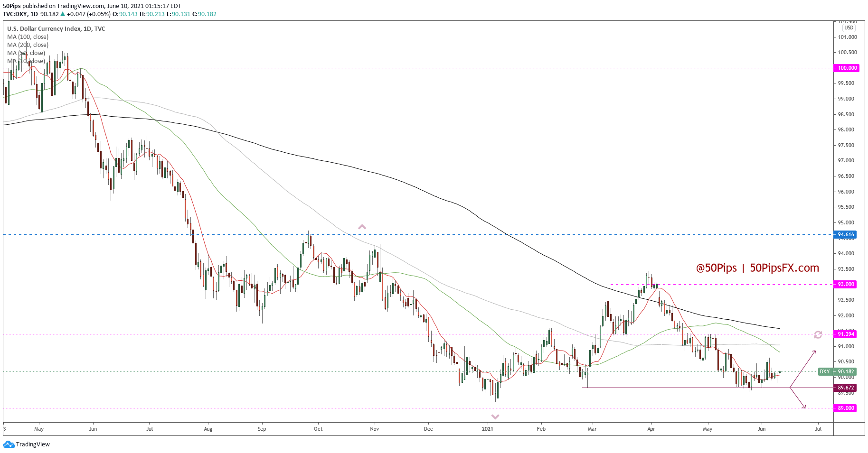Select the MA (50, close) indicator legend
This screenshot has height=453, width=868.
(x=26, y=53)
